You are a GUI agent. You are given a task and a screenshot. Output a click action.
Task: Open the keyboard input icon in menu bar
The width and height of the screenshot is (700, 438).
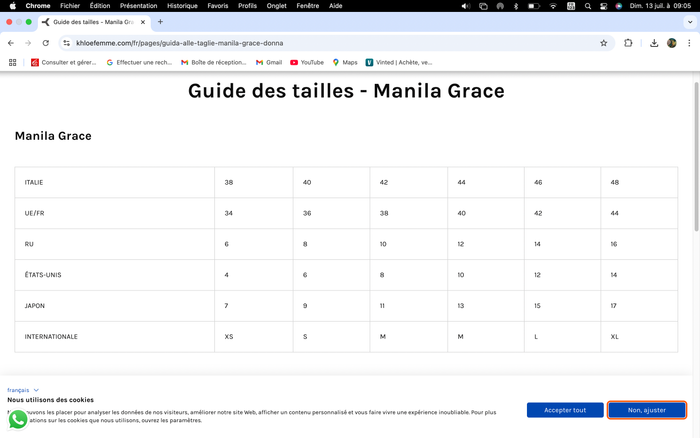[x=571, y=6]
